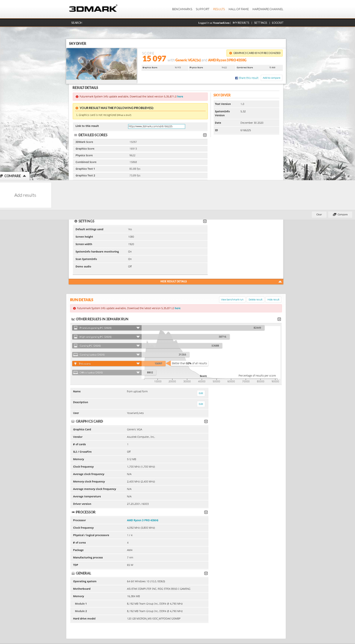Open the Generic VGA(1x) hardware link
Screen dimensions: 355x644
pyautogui.click(x=188, y=60)
